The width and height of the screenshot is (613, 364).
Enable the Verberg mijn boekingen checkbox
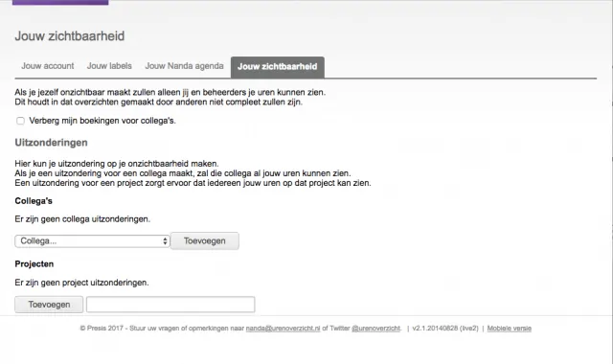point(20,121)
